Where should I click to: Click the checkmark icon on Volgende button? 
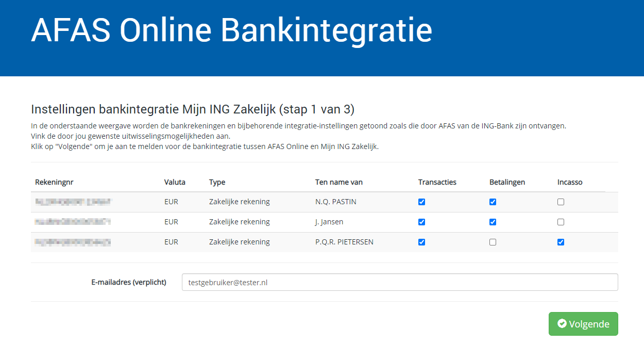(x=562, y=324)
